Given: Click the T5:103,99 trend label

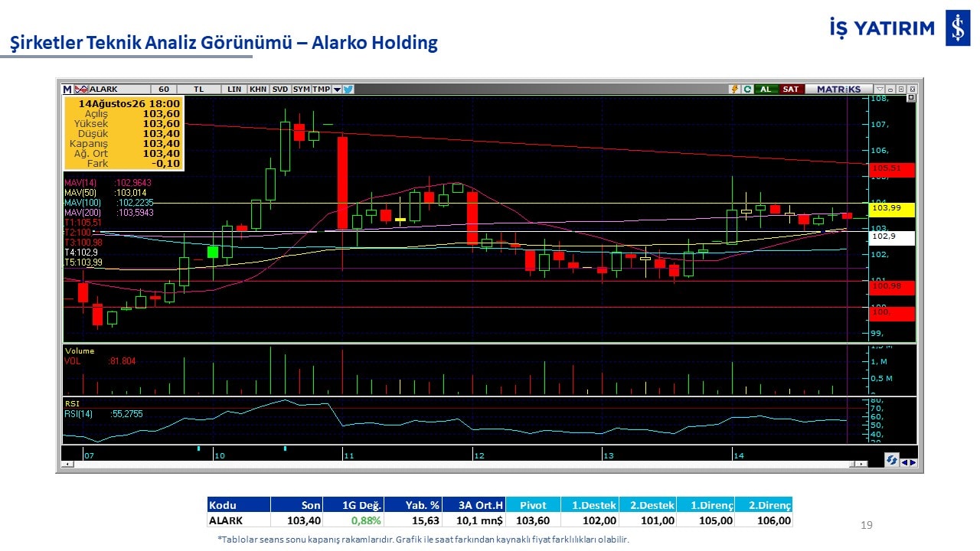Looking at the screenshot, I should click(82, 262).
